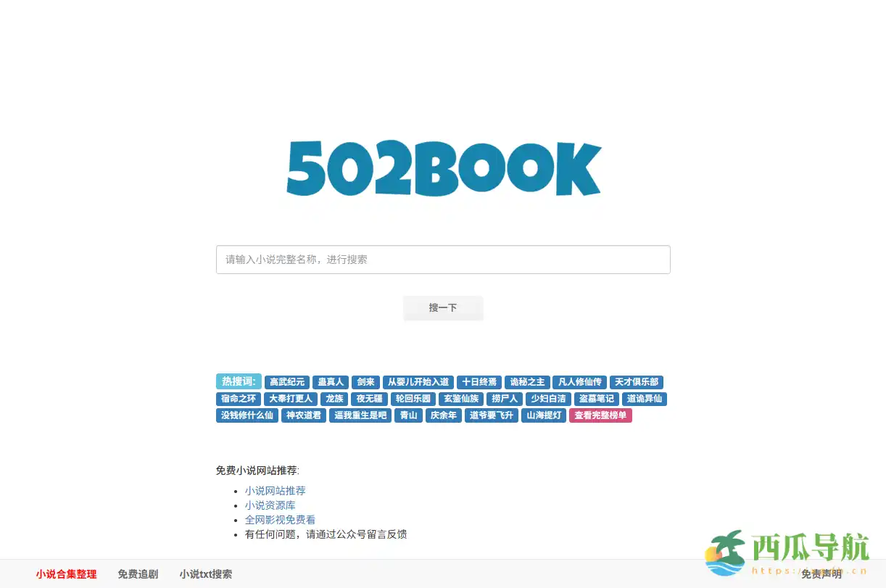Open the 小说网站推荐 link
Screen dimensions: 886x588
click(276, 491)
